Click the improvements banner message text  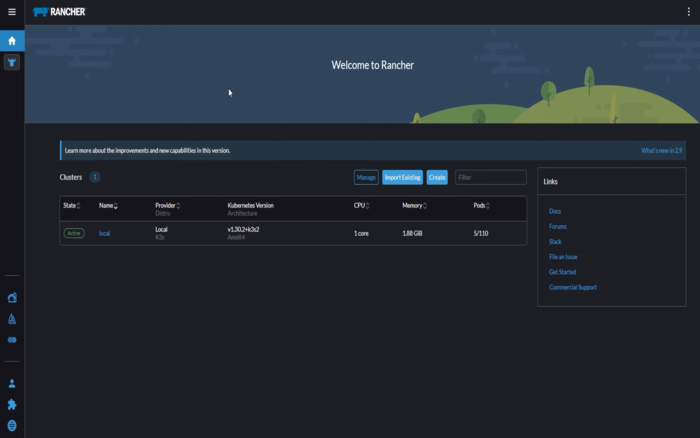(x=147, y=150)
